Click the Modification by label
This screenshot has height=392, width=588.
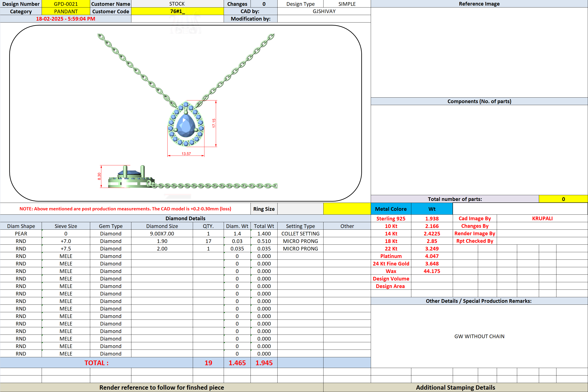point(251,19)
